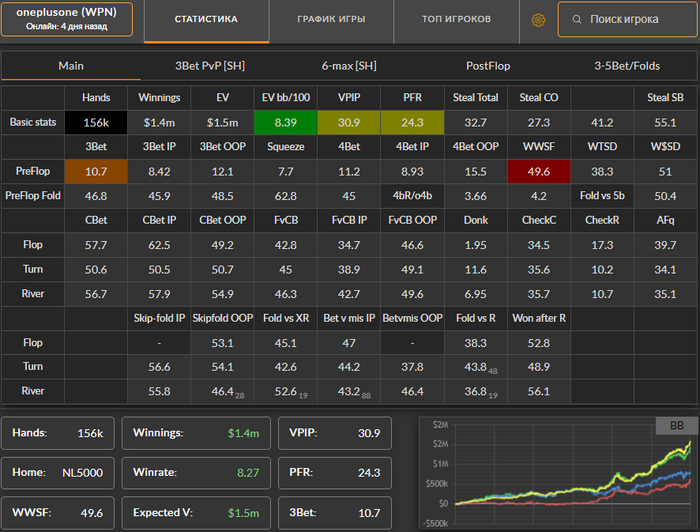This screenshot has height=532, width=700.
Task: Go to the ТОП ИГРОКОВ tab
Action: (x=456, y=20)
